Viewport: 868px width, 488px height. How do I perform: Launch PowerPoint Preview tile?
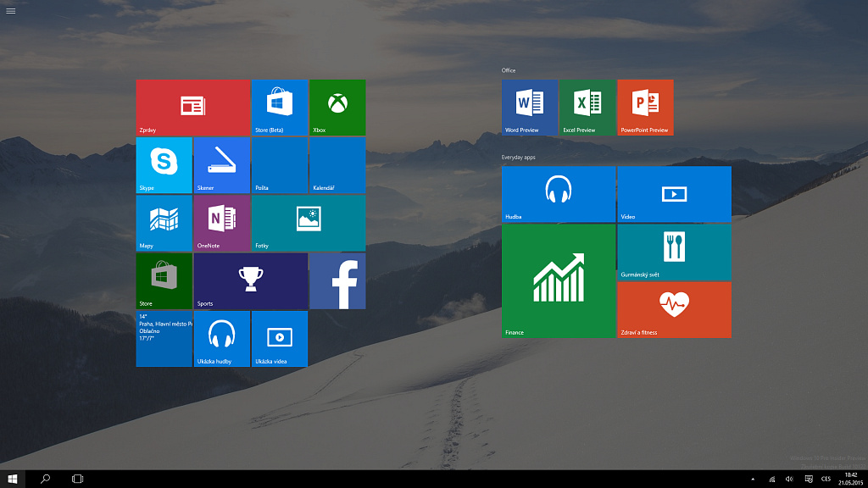[x=645, y=108]
